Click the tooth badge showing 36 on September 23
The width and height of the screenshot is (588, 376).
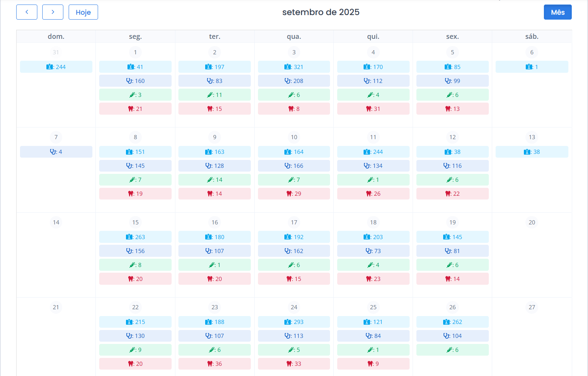215,364
